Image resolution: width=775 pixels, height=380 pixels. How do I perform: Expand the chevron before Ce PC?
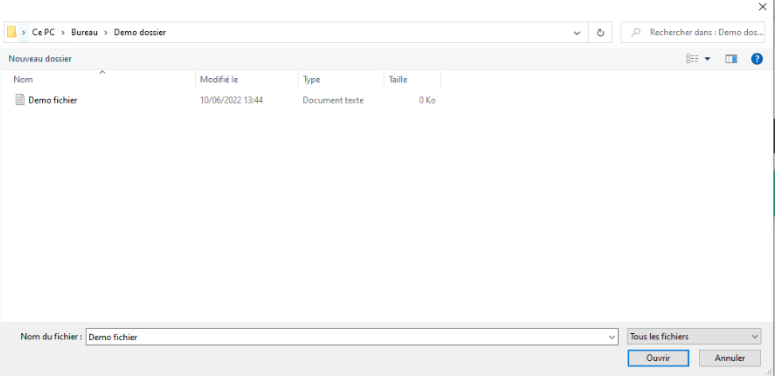coord(23,33)
